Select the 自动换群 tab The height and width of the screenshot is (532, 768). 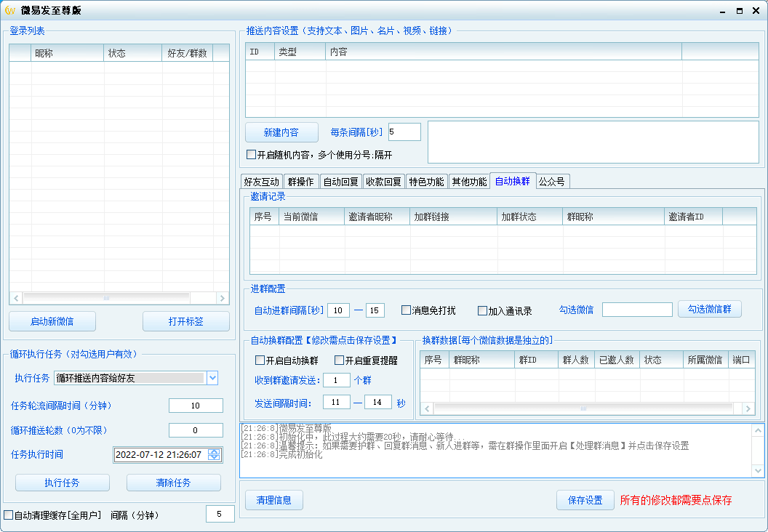click(512, 180)
